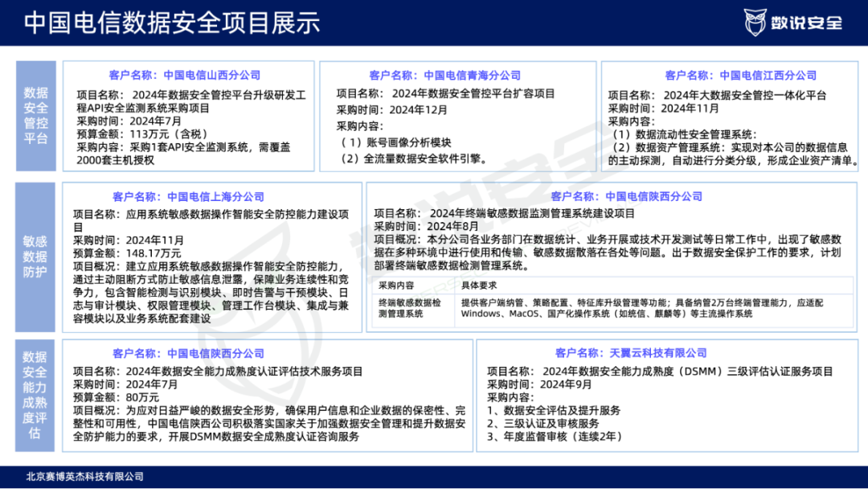The height and width of the screenshot is (489, 868).
Task: Select 陕西分公司 heading in the 成熟度评估 row
Action: pos(188,353)
